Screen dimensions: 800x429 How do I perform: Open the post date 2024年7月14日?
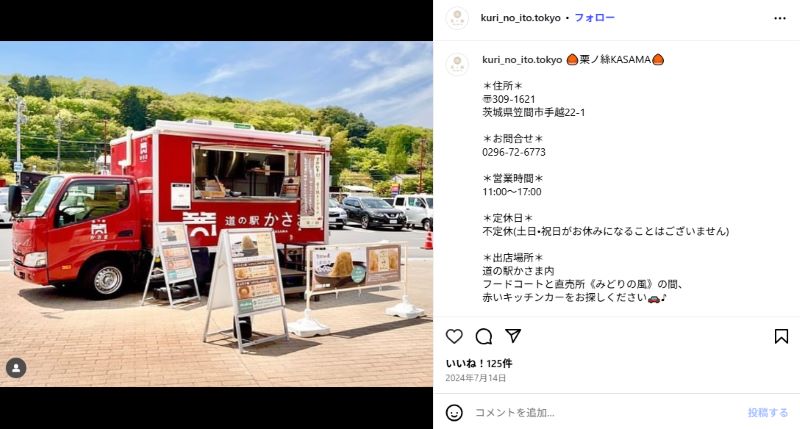click(x=476, y=378)
